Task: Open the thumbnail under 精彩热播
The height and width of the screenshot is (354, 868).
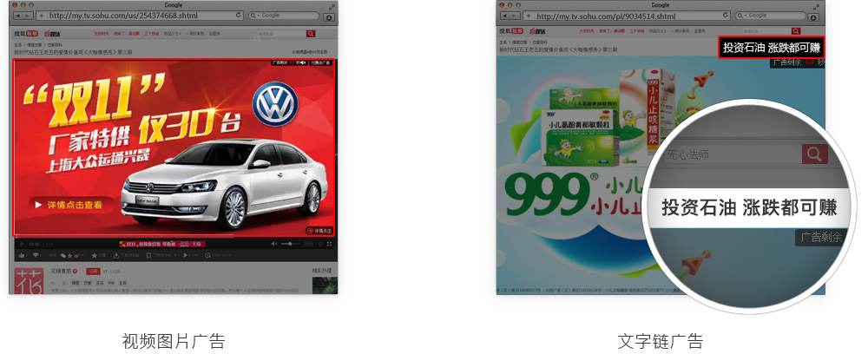Action: (x=325, y=285)
